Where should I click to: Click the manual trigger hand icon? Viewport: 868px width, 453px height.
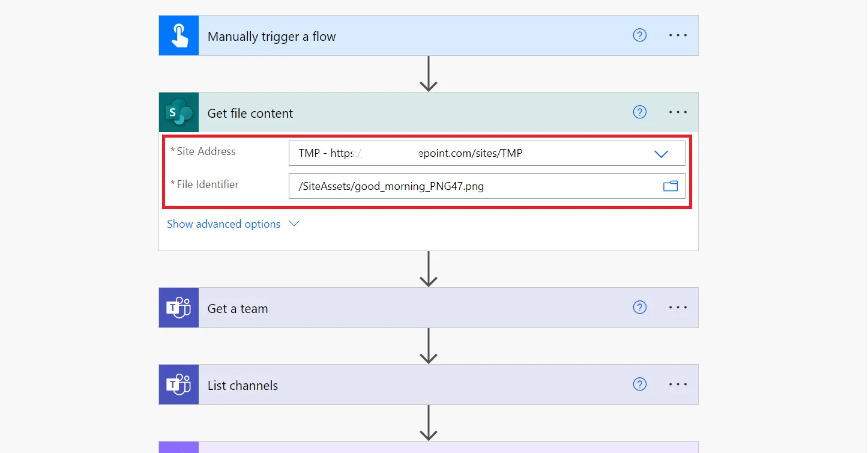(x=179, y=36)
